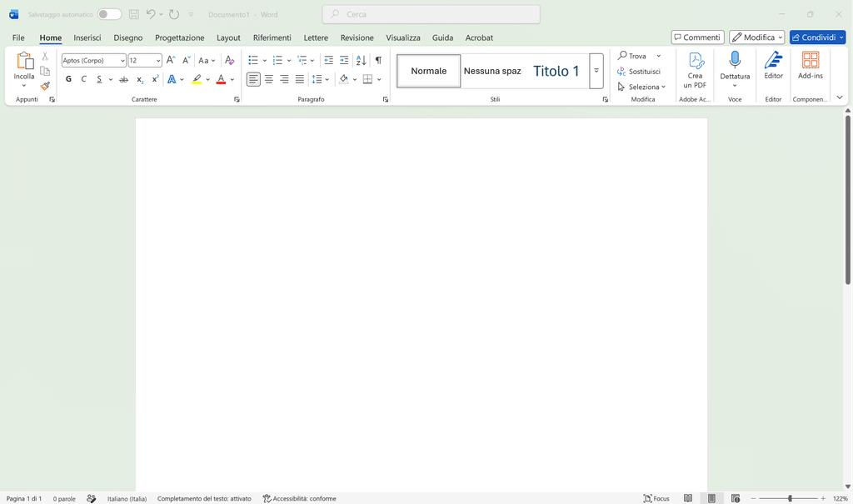Toggle left text alignment
Screen dimensions: 853x504
pyautogui.click(x=253, y=79)
